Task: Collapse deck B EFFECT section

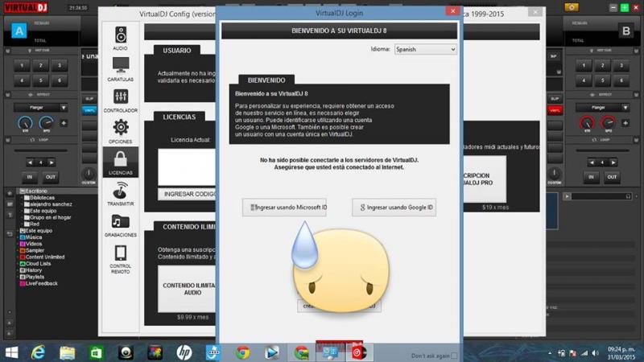Action: (636, 95)
